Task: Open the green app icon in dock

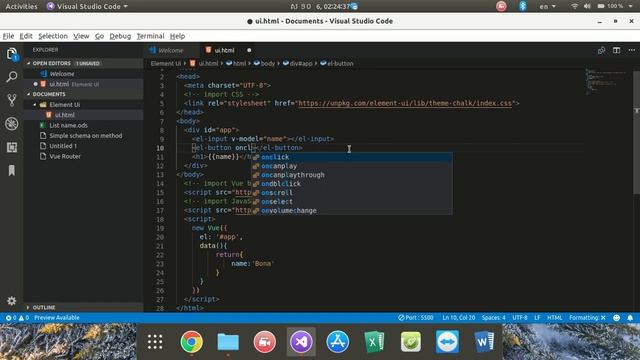Action: pyautogui.click(x=411, y=342)
